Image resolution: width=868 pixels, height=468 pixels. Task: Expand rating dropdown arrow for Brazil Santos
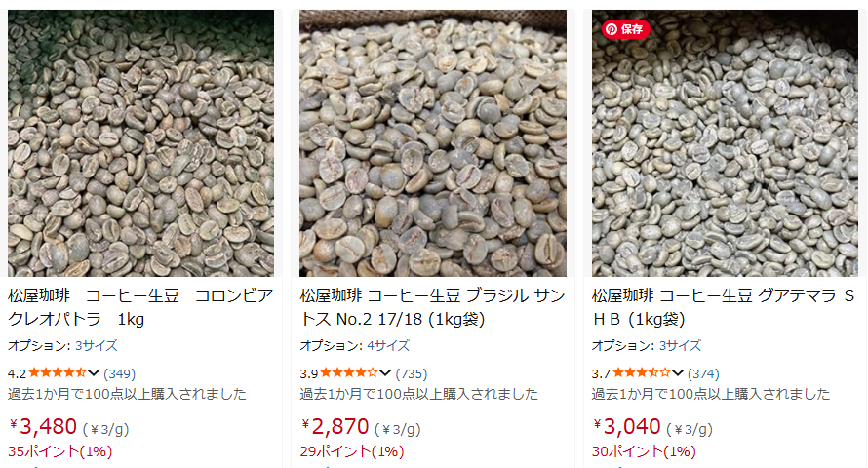coord(385,372)
